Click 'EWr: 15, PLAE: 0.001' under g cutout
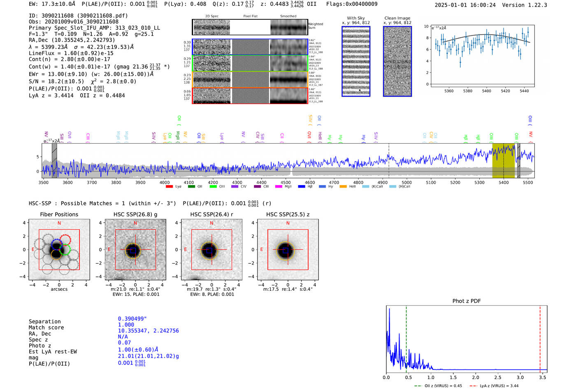Viewport: 576px width, 392px height. click(136, 295)
